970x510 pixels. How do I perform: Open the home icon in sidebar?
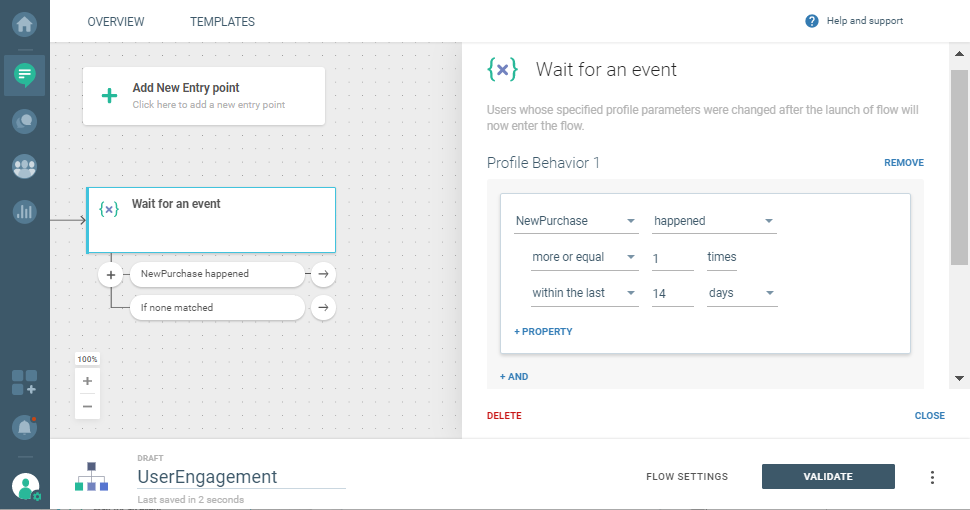[24, 21]
